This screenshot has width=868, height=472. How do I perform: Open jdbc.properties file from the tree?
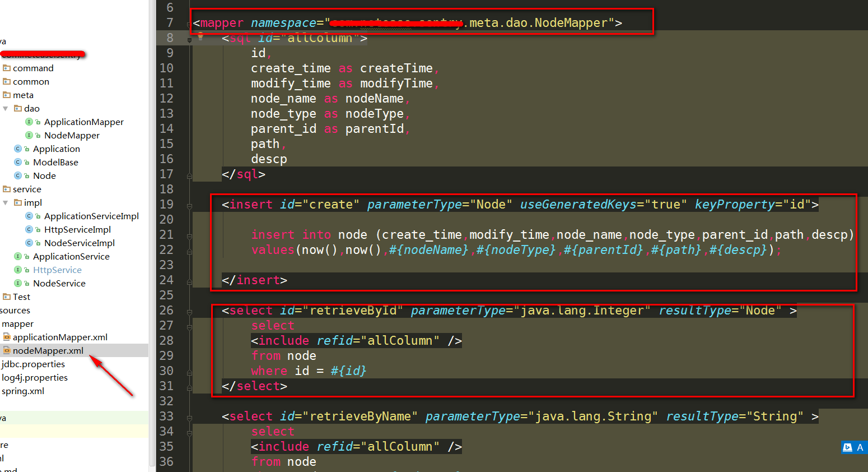pyautogui.click(x=33, y=364)
